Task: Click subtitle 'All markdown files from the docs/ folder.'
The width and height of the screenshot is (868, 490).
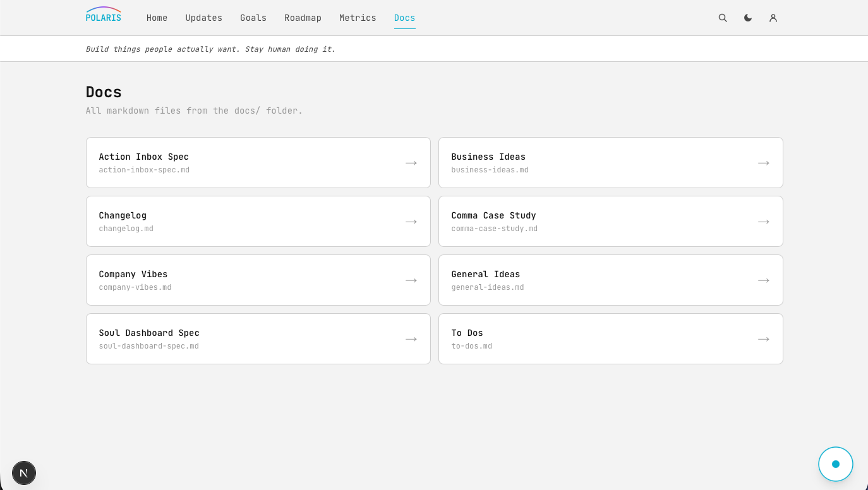Action: (x=194, y=111)
